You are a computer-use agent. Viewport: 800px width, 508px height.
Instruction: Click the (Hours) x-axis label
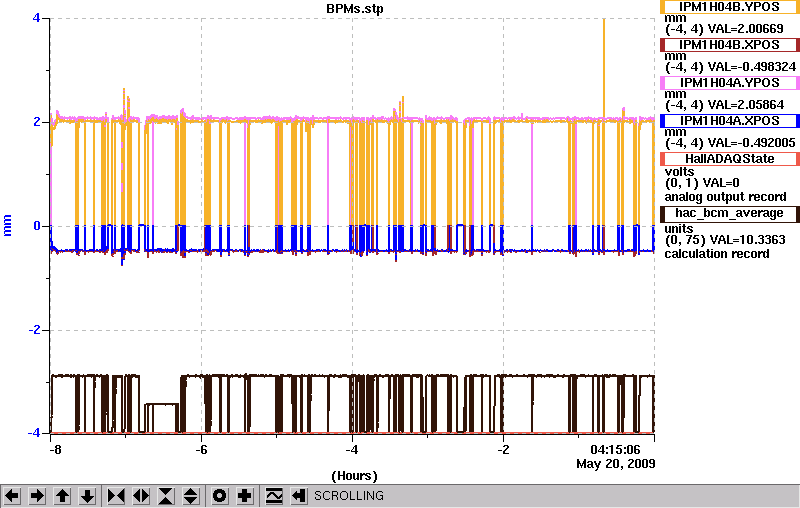tap(355, 476)
